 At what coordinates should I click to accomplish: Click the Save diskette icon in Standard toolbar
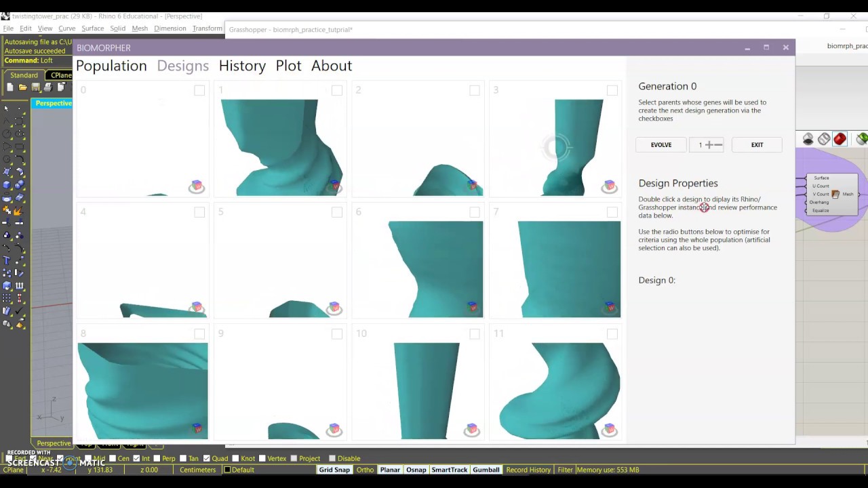coord(35,87)
